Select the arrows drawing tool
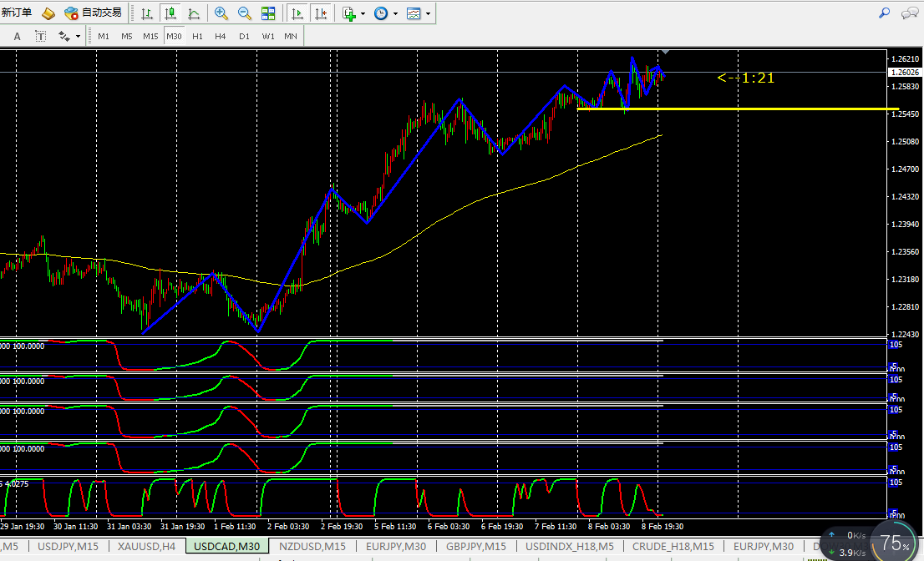Screen dimensions: 924x561 pyautogui.click(x=63, y=37)
